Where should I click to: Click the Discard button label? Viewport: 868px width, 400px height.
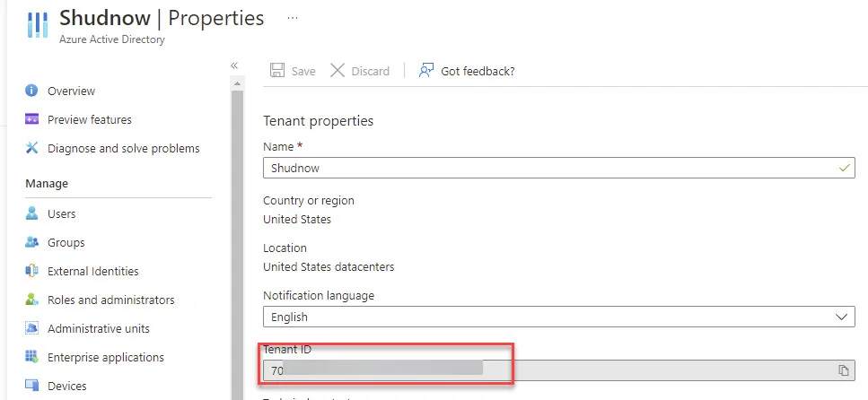coord(371,72)
